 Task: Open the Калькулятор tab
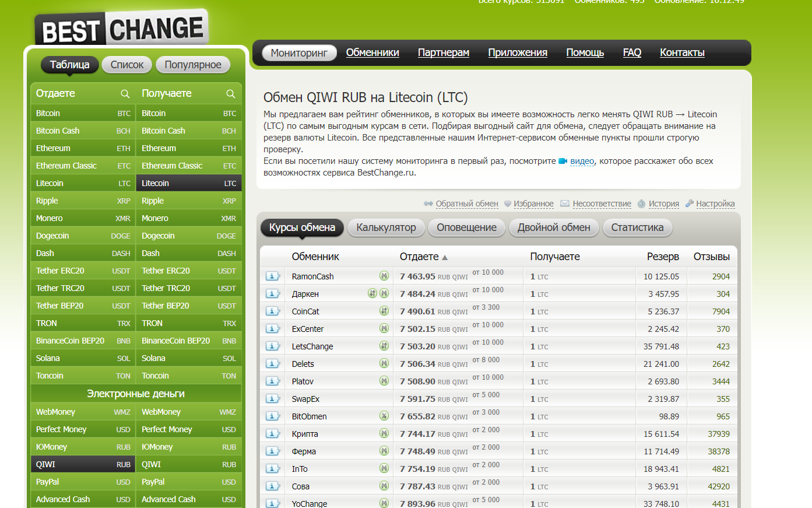pos(386,227)
